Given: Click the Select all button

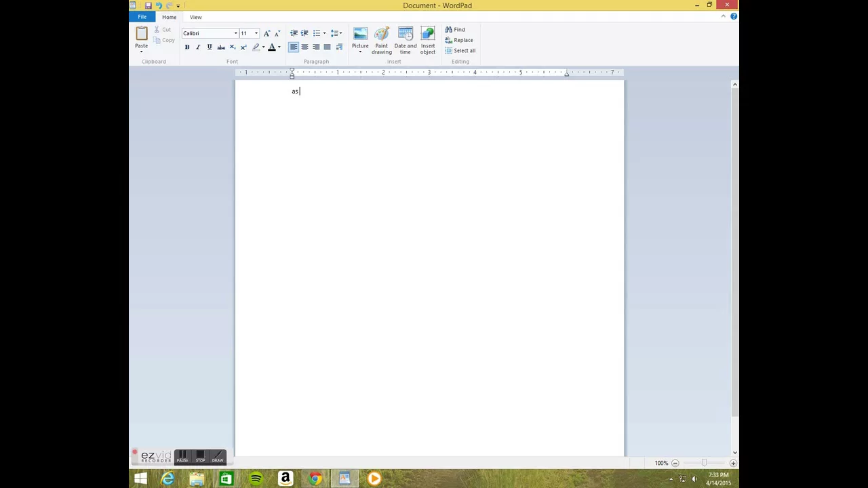Looking at the screenshot, I should point(460,50).
